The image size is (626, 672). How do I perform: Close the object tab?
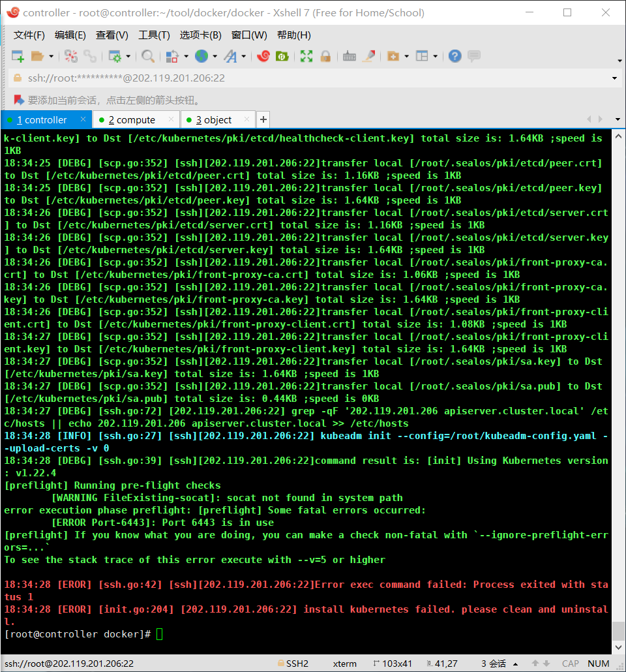246,119
